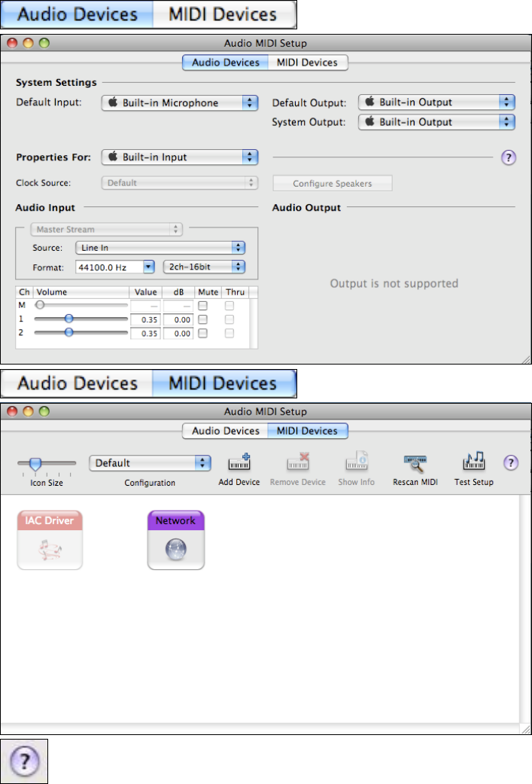Select the IAC Driver device icon
The image size is (532, 784).
pos(50,540)
